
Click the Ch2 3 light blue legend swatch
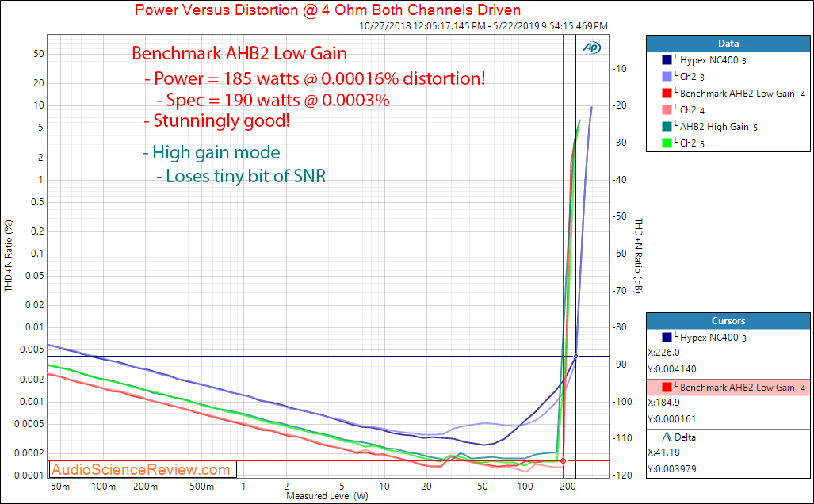click(x=667, y=76)
